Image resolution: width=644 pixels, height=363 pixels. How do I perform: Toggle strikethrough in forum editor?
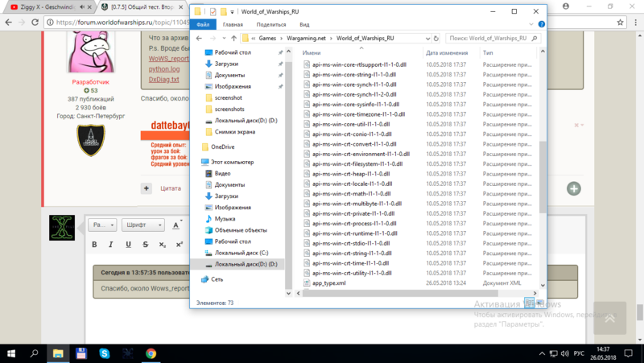pos(146,245)
